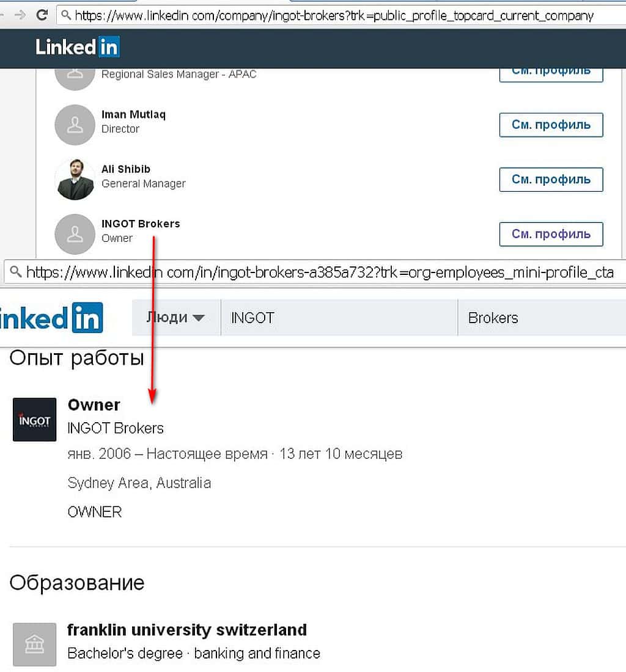Click INGOT Brokers owner avatar icon
The image size is (626, 672).
click(x=75, y=233)
